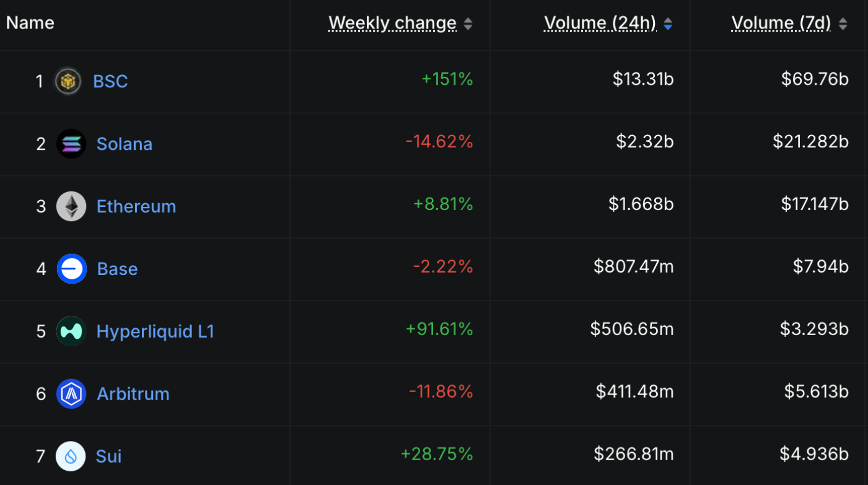This screenshot has width=868, height=485.
Task: Open the Base chain link
Action: [117, 269]
